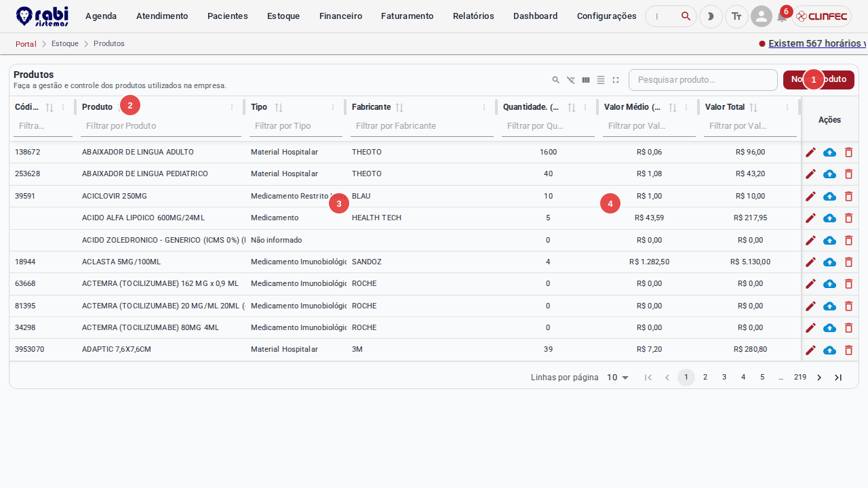Enter full screen table mode
Viewport: 868px width, 488px height.
(x=616, y=80)
